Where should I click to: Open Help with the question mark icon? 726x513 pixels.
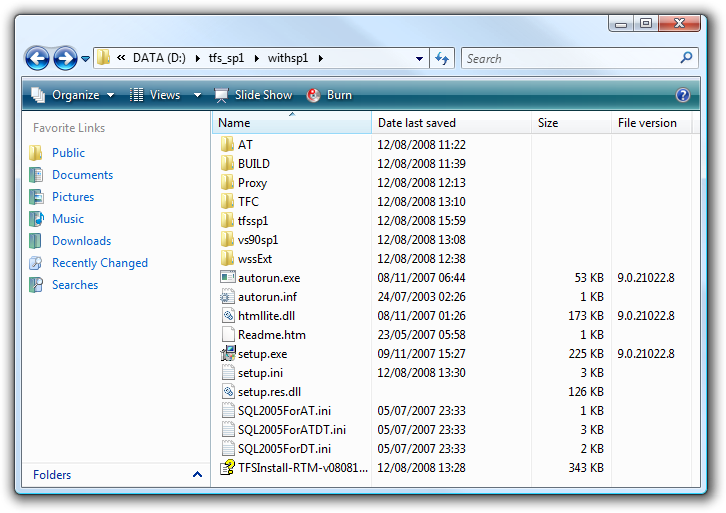(x=683, y=95)
